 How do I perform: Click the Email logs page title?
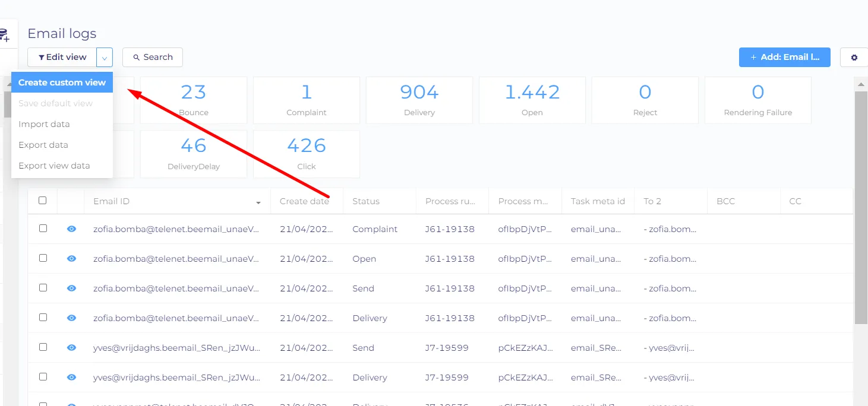pos(62,34)
